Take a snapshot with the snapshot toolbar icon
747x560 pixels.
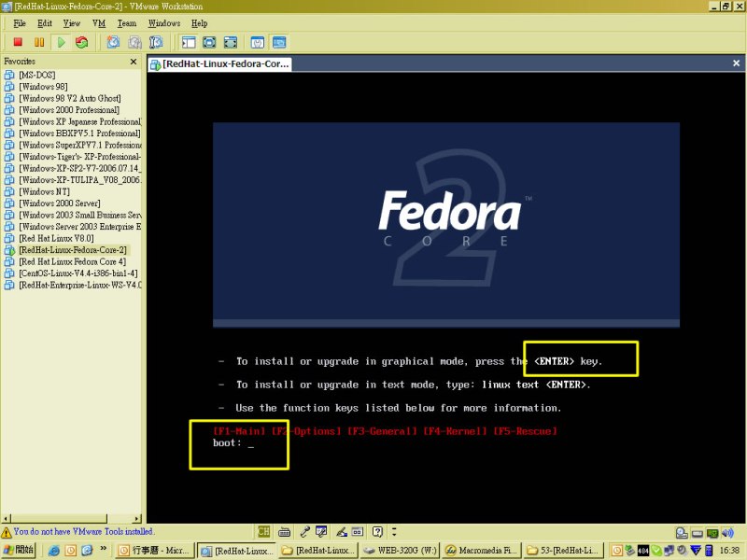click(113, 42)
